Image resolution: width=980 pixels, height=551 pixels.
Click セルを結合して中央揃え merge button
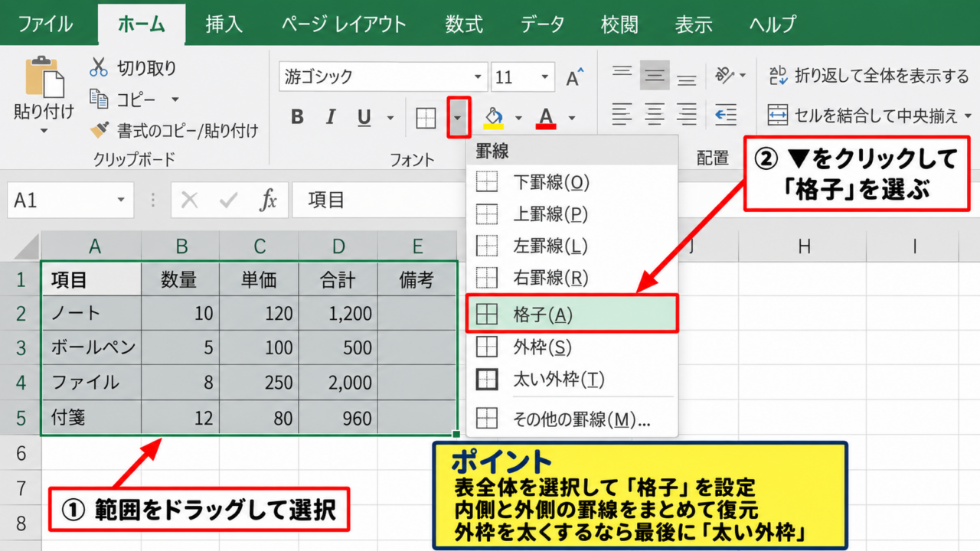[x=863, y=116]
